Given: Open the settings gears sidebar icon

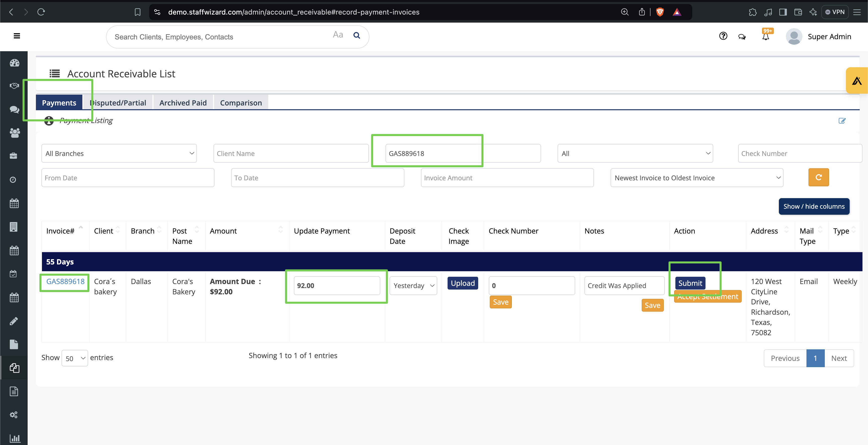Looking at the screenshot, I should [x=14, y=415].
